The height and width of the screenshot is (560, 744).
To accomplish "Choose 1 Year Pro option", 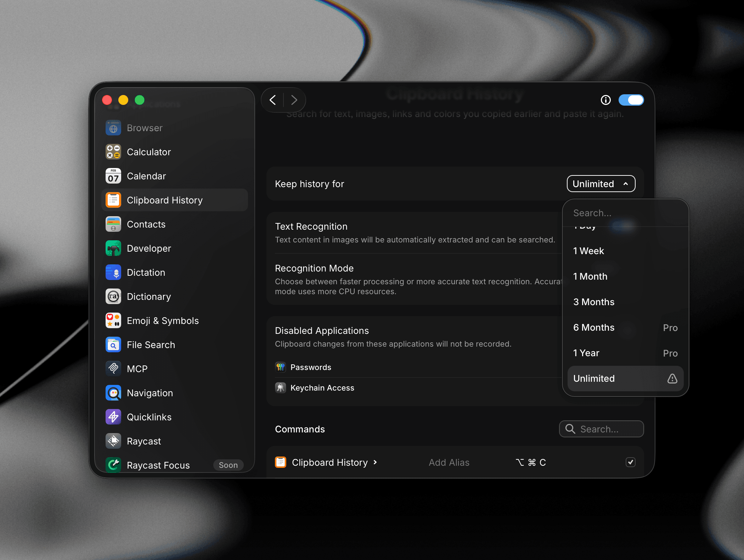I will point(625,353).
